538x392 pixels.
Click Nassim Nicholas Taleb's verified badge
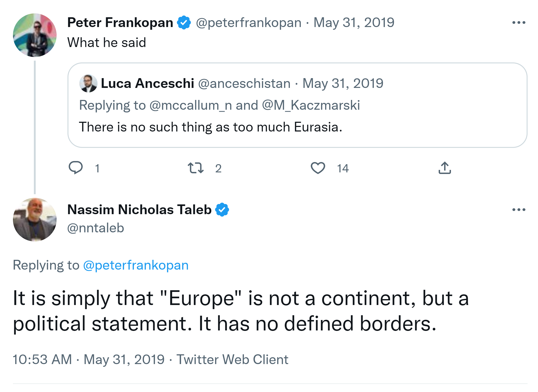[x=222, y=210]
